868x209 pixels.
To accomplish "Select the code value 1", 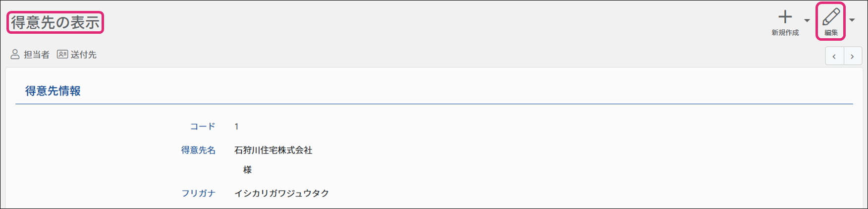I will [237, 127].
